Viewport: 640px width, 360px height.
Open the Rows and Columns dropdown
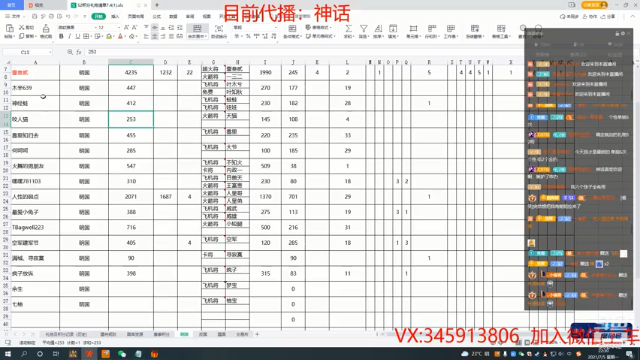[x=431, y=36]
